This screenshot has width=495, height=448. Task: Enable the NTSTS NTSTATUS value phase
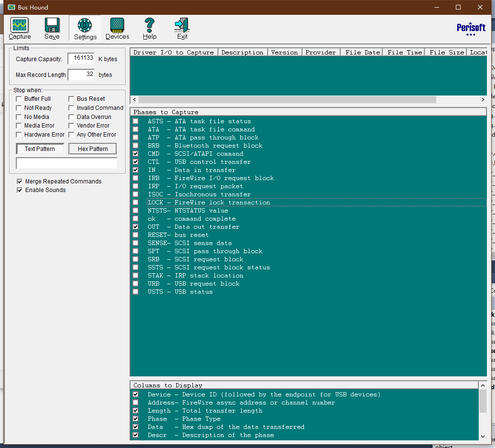[x=136, y=211]
